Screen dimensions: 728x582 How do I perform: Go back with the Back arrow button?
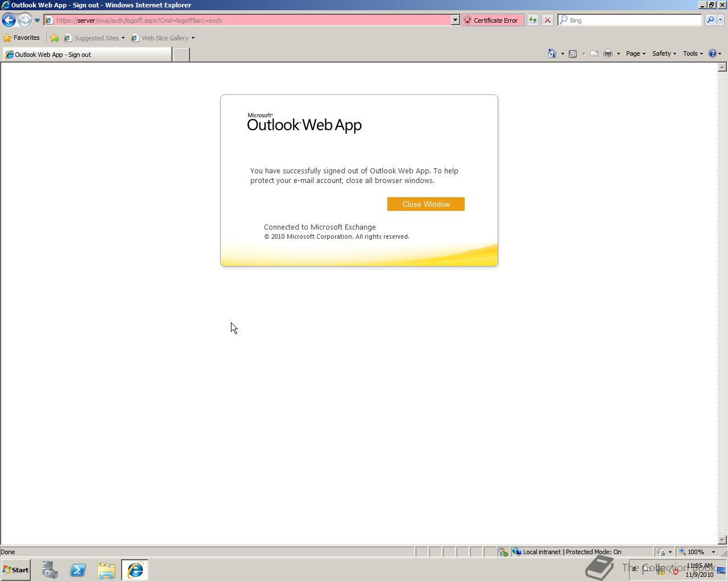click(x=9, y=20)
